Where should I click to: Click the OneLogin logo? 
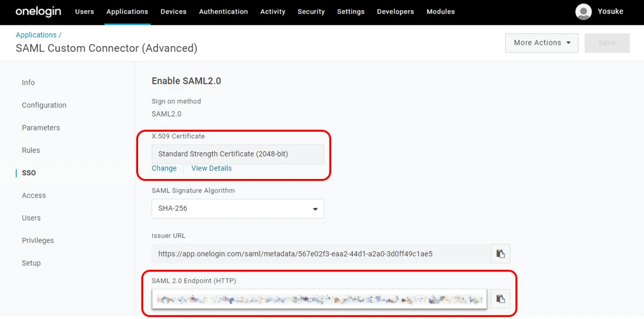click(38, 12)
